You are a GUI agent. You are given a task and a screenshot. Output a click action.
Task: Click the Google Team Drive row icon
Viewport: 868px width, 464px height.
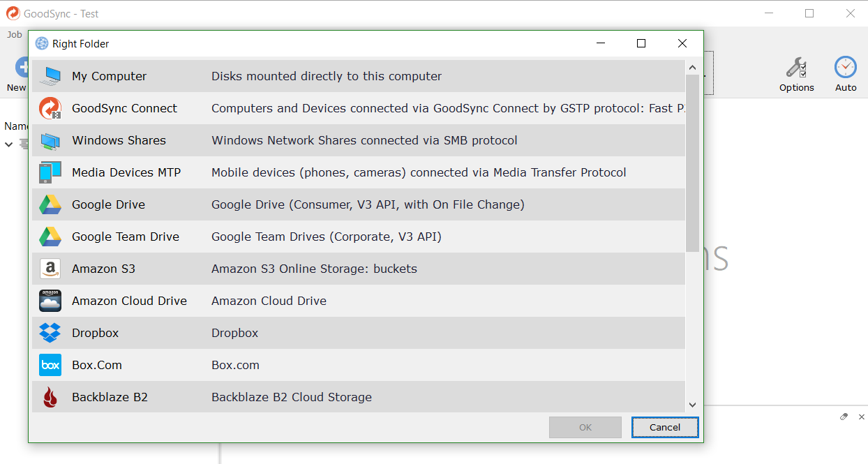pos(50,237)
